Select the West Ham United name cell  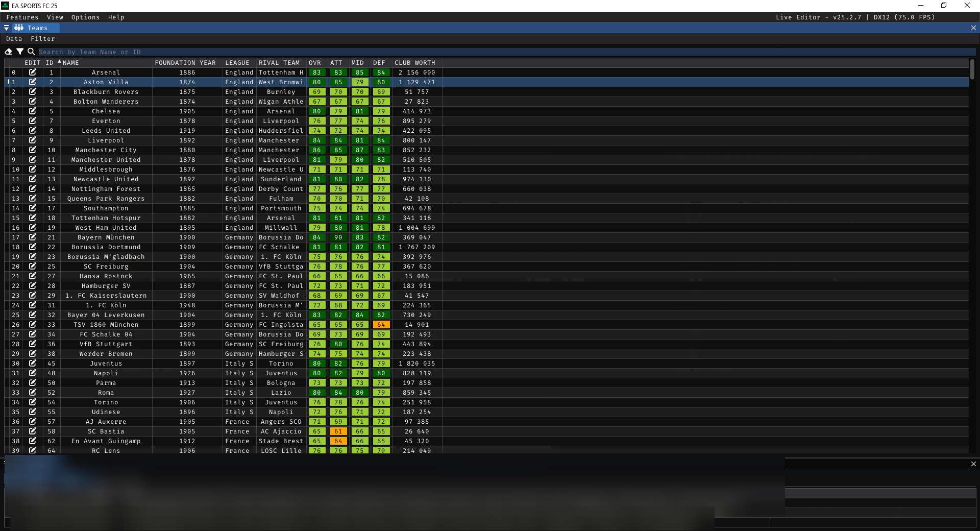(x=106, y=228)
